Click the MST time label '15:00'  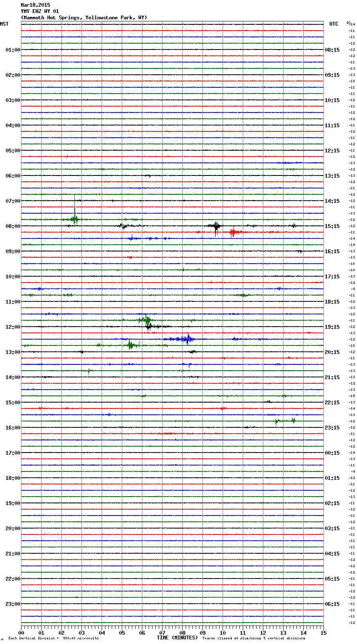coord(13,403)
